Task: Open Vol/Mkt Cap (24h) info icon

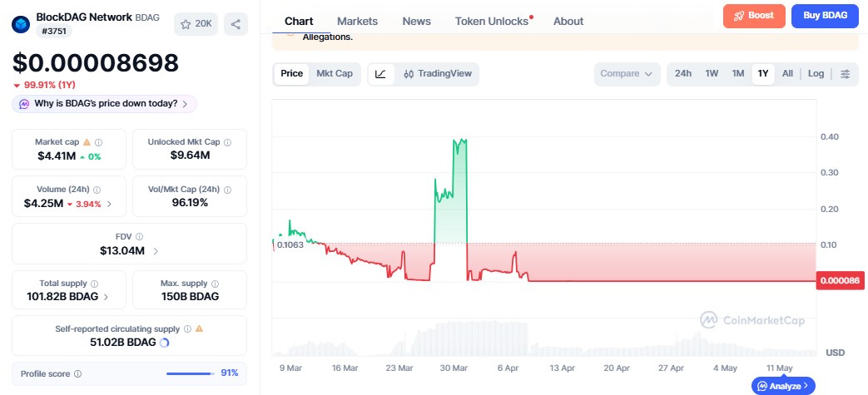Action: pos(227,190)
